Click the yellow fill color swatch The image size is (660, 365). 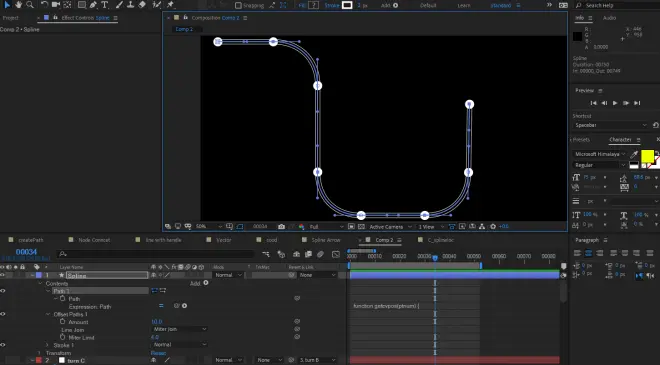point(647,156)
